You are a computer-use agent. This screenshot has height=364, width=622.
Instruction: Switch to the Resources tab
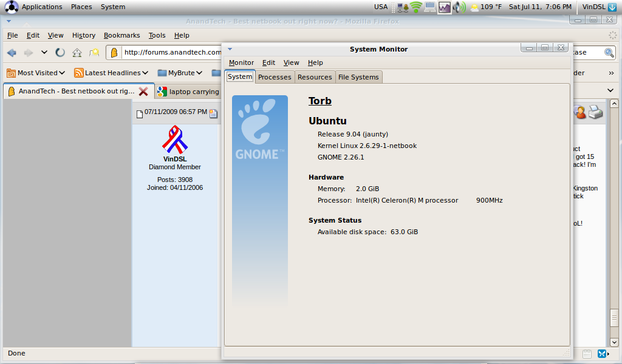pyautogui.click(x=315, y=77)
